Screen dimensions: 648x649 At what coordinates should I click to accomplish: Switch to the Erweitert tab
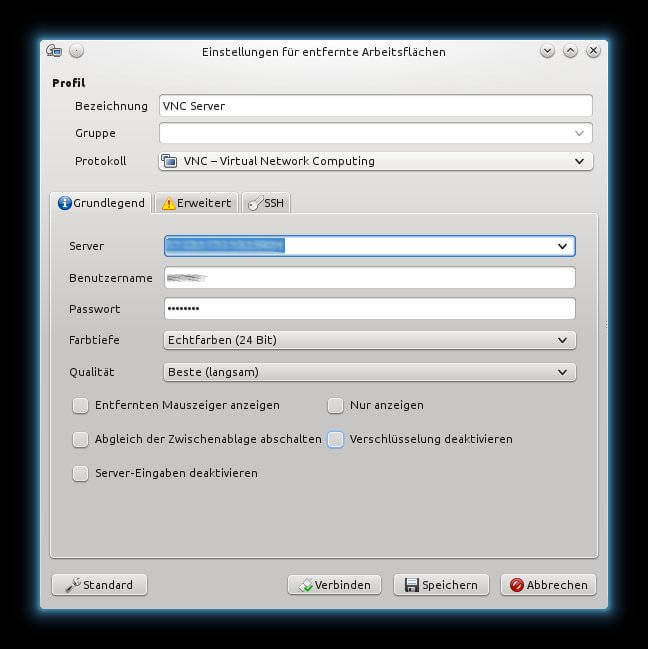(x=196, y=203)
